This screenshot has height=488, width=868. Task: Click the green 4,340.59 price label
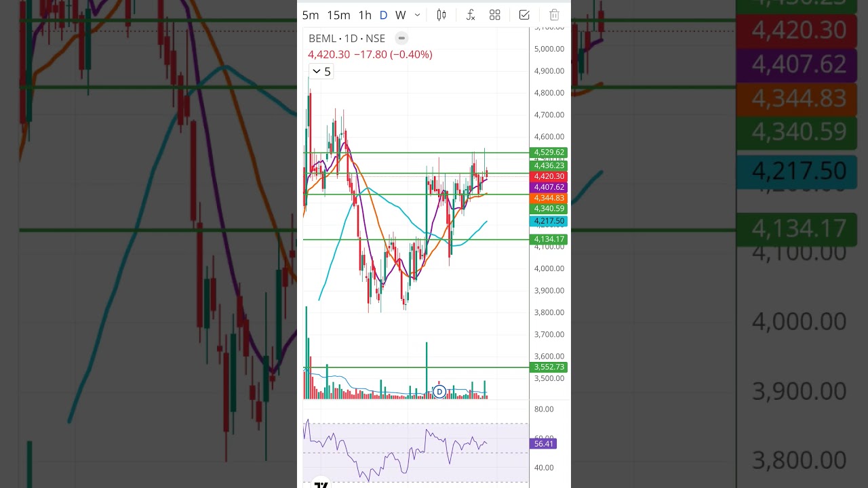[549, 209]
